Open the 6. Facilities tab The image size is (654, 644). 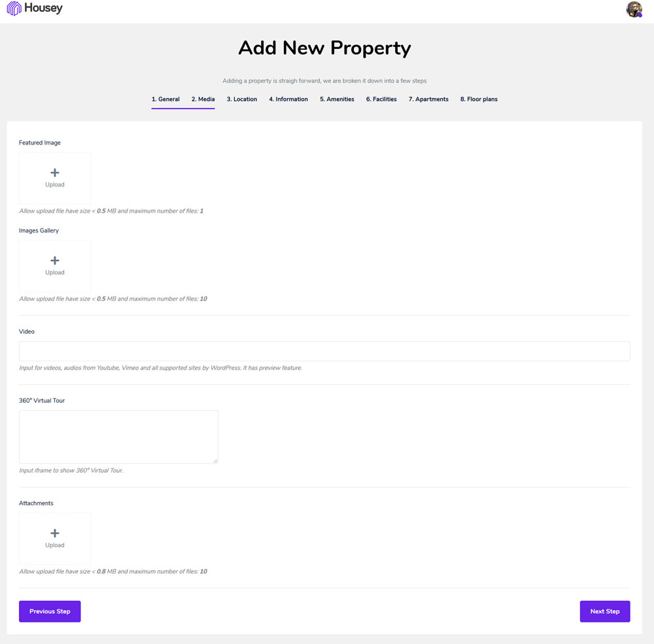click(381, 99)
